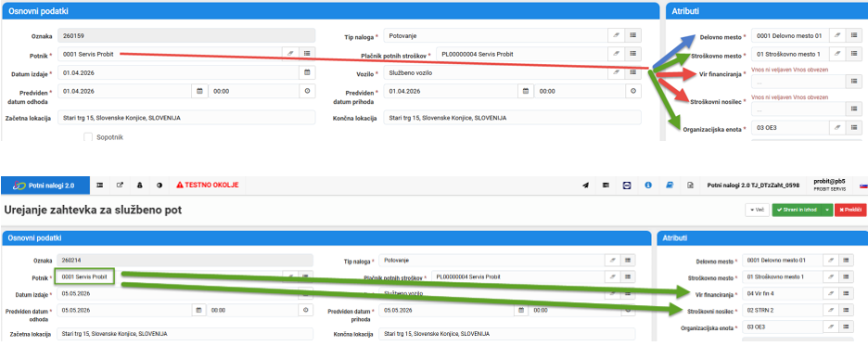This screenshot has height=346, width=868.
Task: Expand the Več dropdown menu
Action: (x=757, y=210)
